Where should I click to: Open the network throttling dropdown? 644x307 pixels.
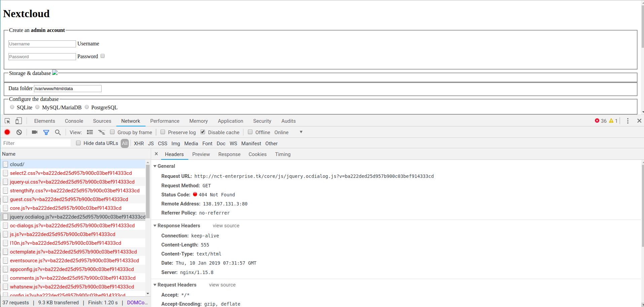click(301, 132)
